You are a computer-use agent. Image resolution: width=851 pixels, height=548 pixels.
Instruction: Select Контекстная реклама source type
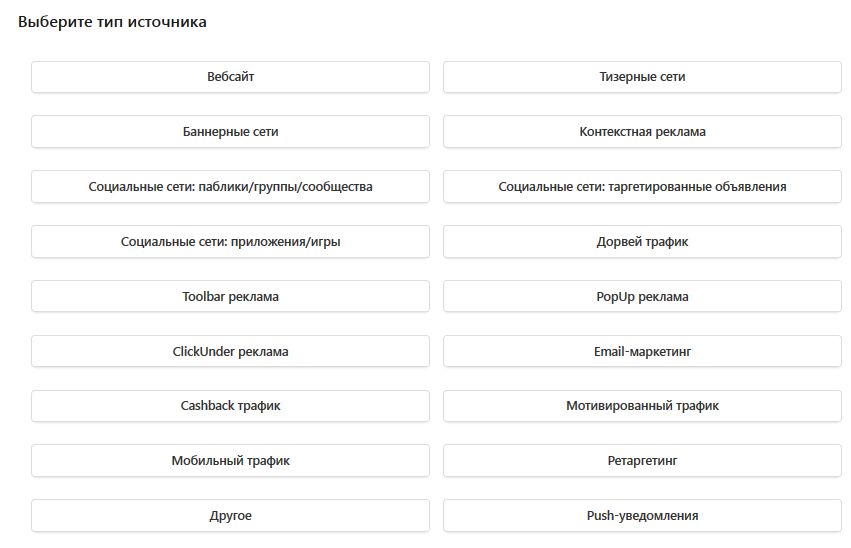(642, 132)
